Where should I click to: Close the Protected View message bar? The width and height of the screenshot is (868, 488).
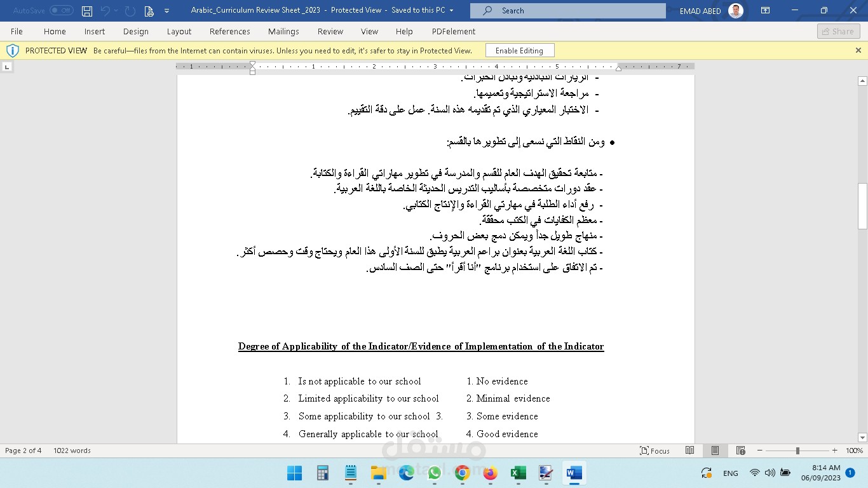(858, 50)
